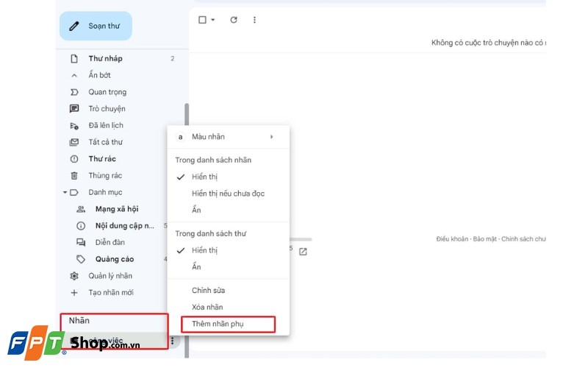
Task: Choose Xóa nhãn from label menu
Action: click(228, 307)
